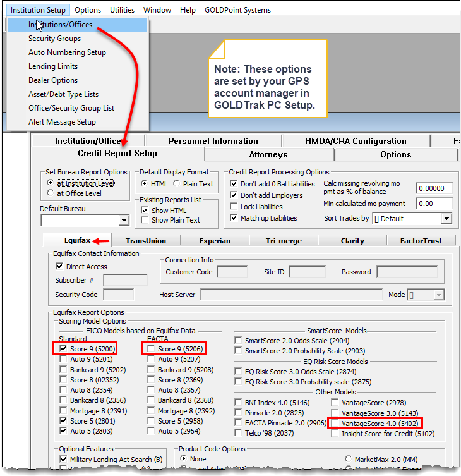The image size is (461, 476).
Task: Select None product code option
Action: click(184, 458)
